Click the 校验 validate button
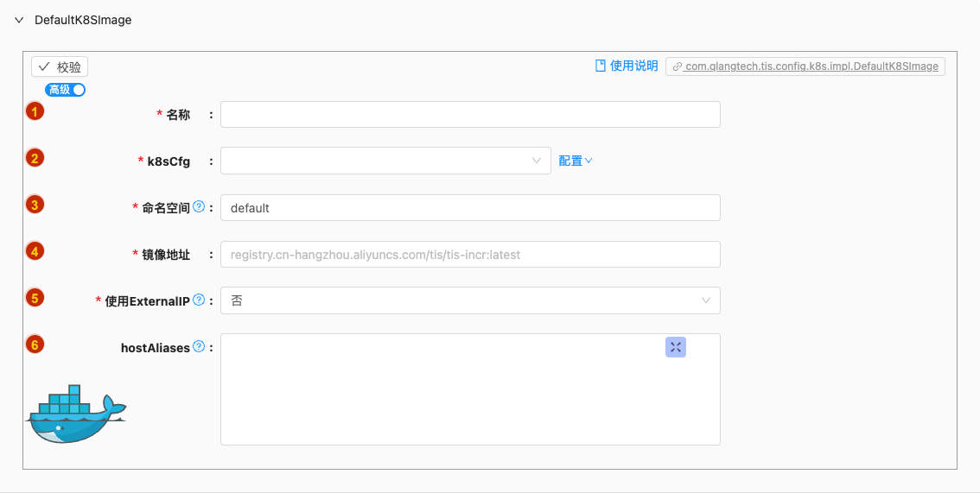 coord(60,66)
